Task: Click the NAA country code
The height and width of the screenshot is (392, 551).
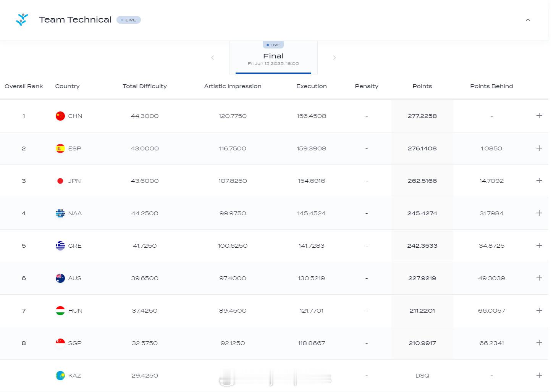Action: pos(75,213)
